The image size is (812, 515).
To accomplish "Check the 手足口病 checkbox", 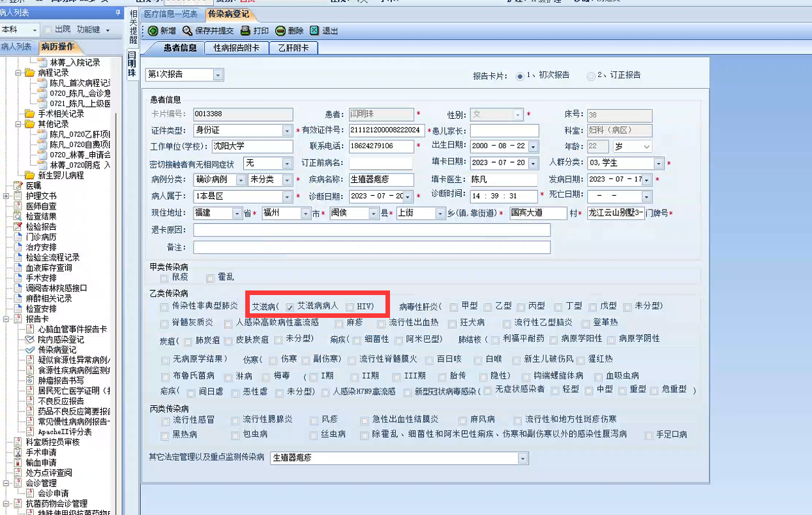I will click(649, 435).
